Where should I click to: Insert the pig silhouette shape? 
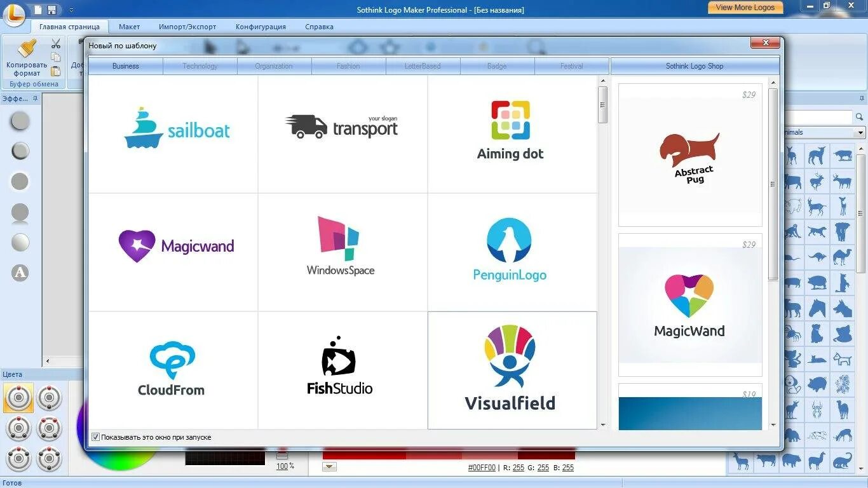tap(818, 384)
